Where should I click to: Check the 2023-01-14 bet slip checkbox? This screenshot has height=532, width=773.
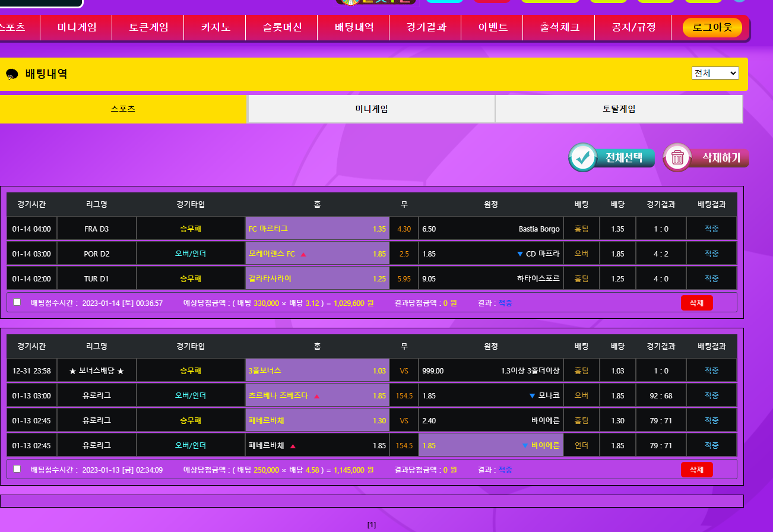click(x=17, y=302)
